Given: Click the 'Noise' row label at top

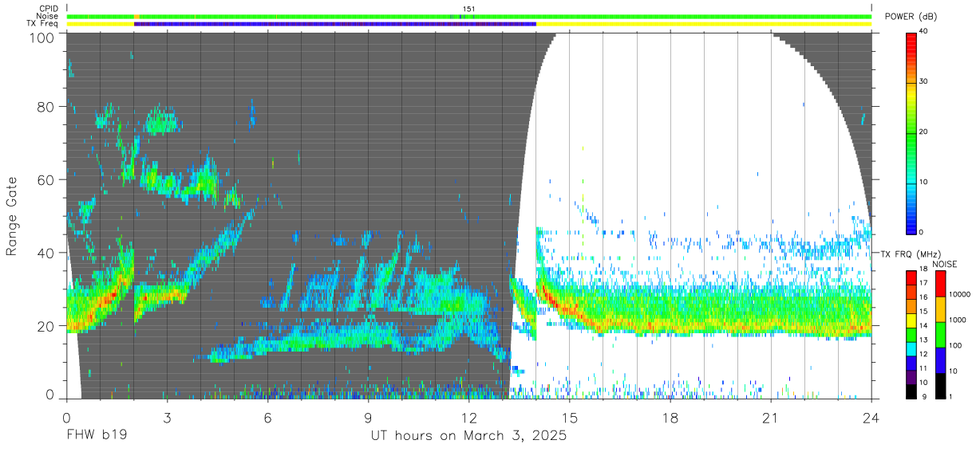Looking at the screenshot, I should coord(49,16).
